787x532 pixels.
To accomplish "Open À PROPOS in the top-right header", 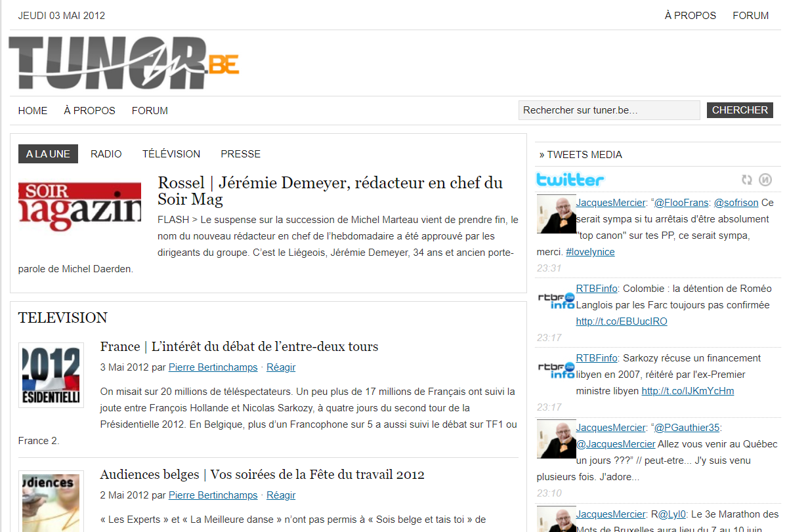I will (690, 16).
